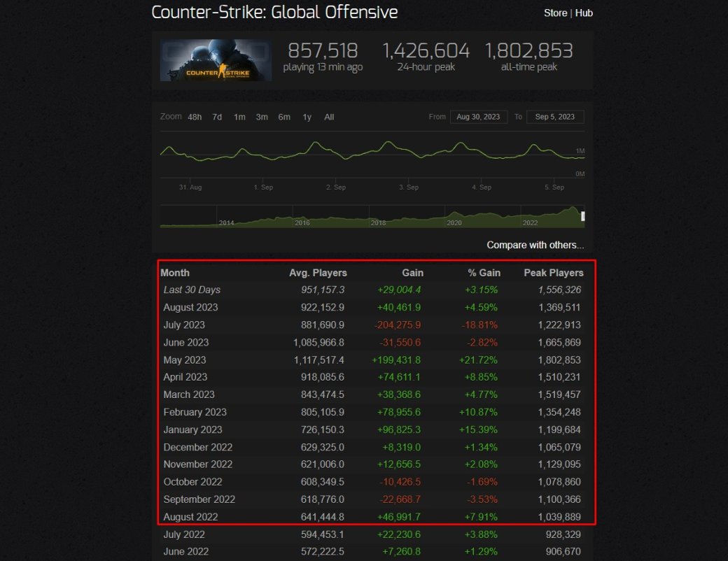The width and height of the screenshot is (728, 561).
Task: Select the August 2023 row label
Action: pyautogui.click(x=190, y=307)
